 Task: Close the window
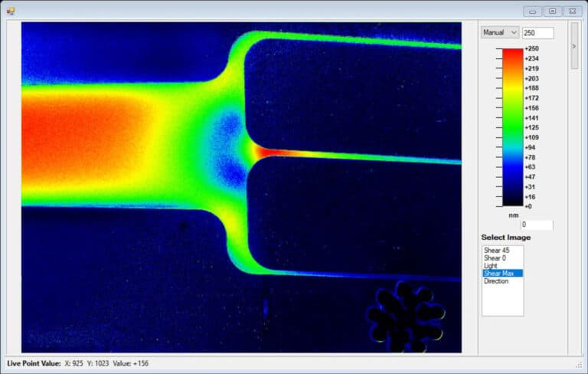[572, 11]
